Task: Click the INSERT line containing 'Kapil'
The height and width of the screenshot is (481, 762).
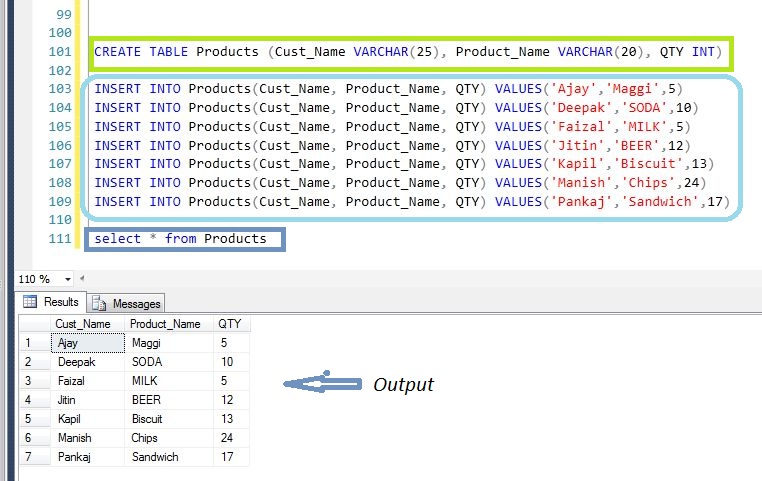Action: pos(400,163)
